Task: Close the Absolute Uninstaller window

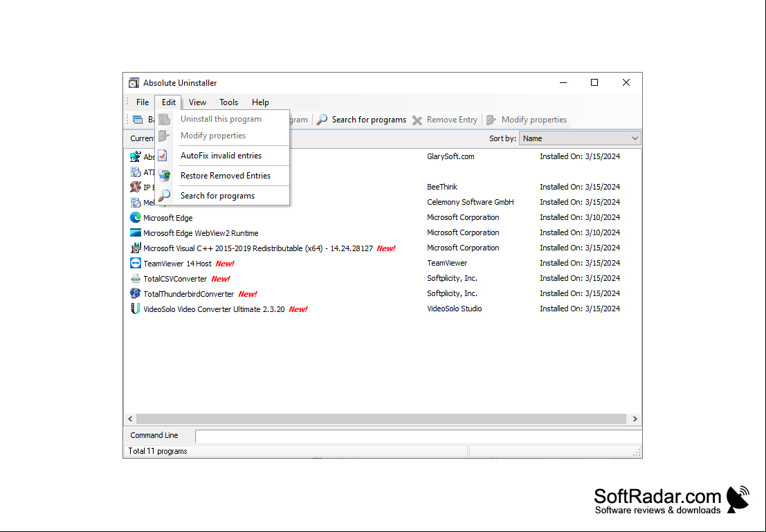Action: [x=626, y=82]
